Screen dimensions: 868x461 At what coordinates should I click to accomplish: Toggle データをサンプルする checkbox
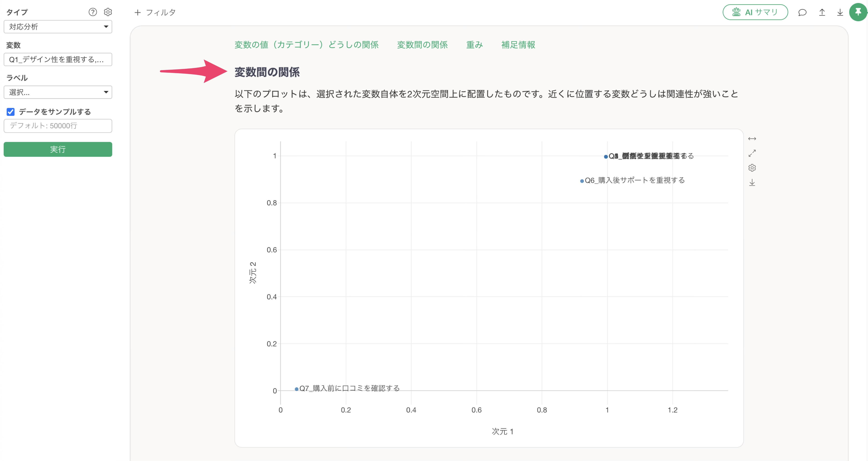(x=11, y=112)
